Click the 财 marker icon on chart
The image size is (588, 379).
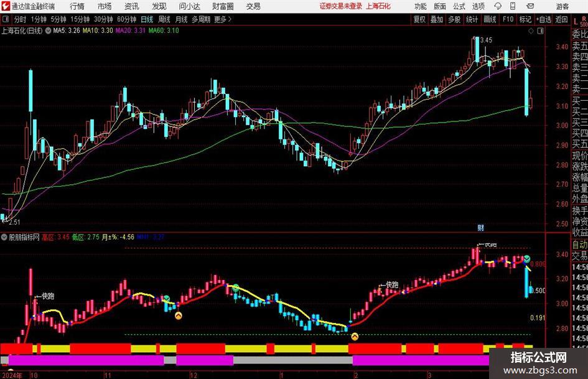coord(481,227)
